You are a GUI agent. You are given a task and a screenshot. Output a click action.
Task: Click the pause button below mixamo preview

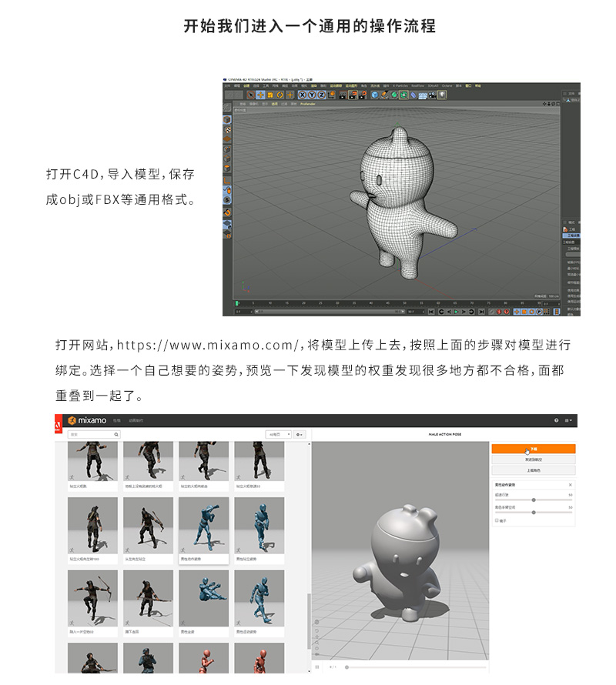tap(317, 667)
